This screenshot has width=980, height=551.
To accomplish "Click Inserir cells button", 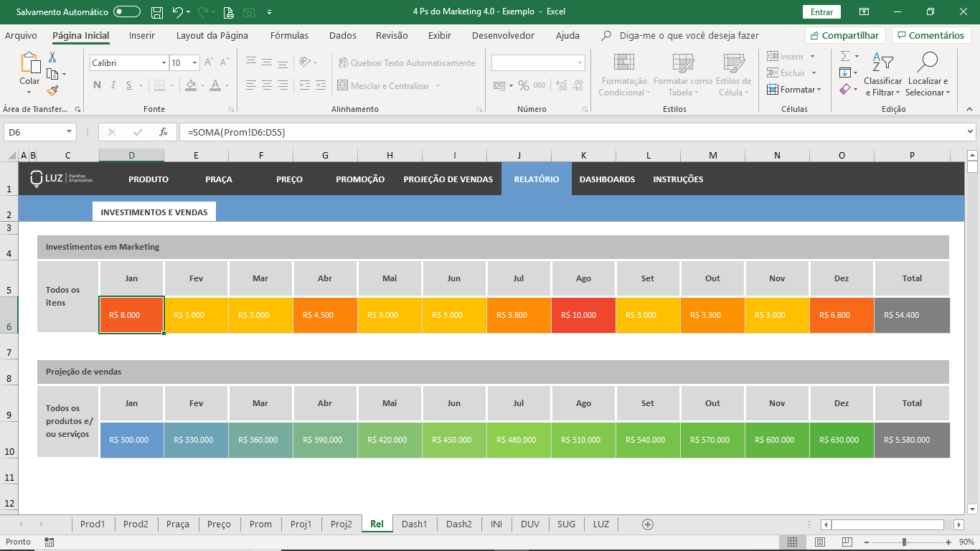I will pos(786,56).
